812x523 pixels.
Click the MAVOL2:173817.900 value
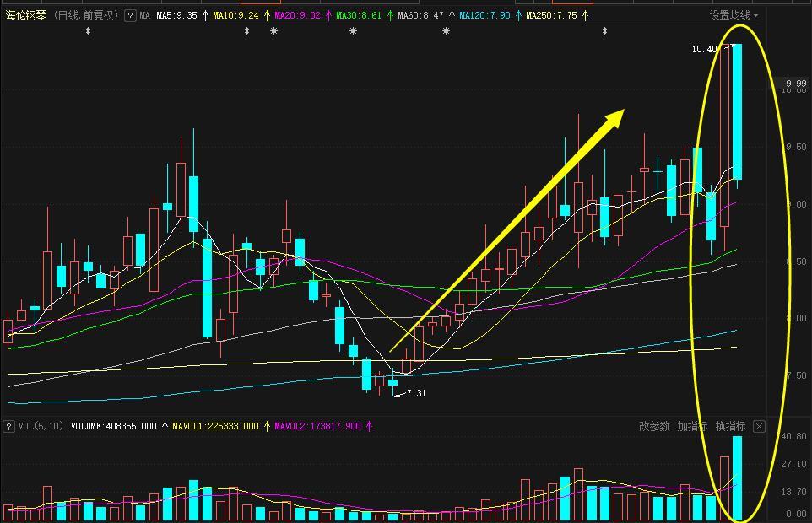(317, 426)
